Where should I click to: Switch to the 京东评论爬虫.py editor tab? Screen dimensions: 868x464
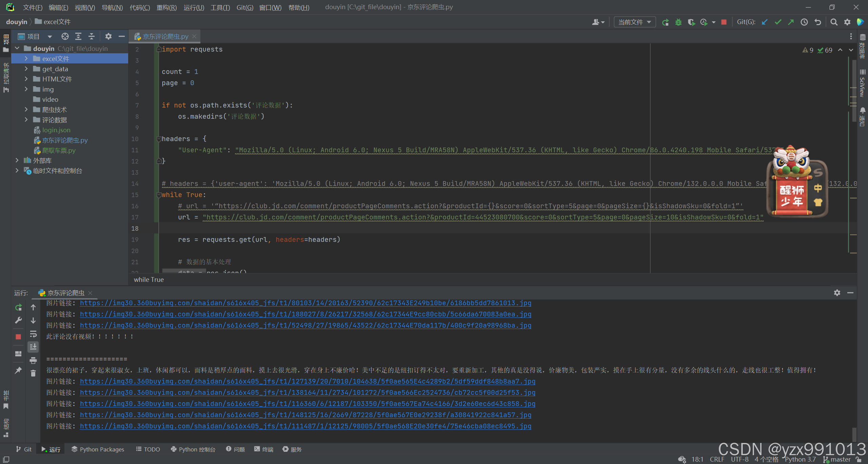pos(165,36)
